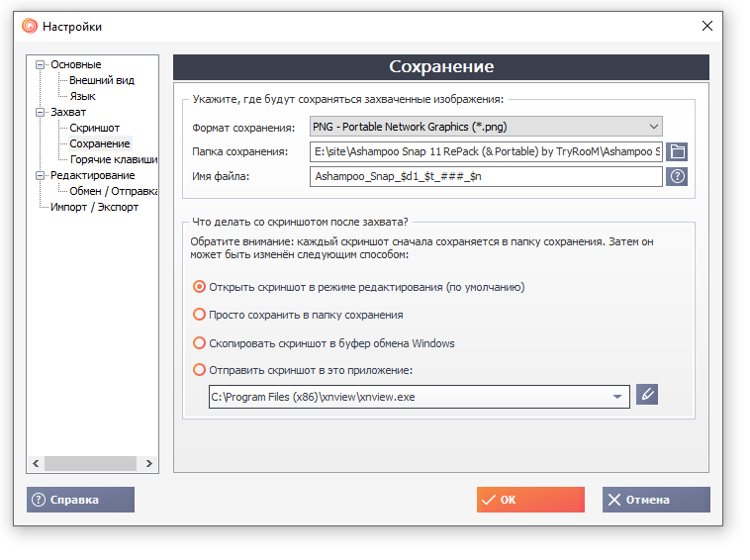Enable 'Отправить скриншот в это приложение' option
This screenshot has height=560, width=750.
point(200,370)
